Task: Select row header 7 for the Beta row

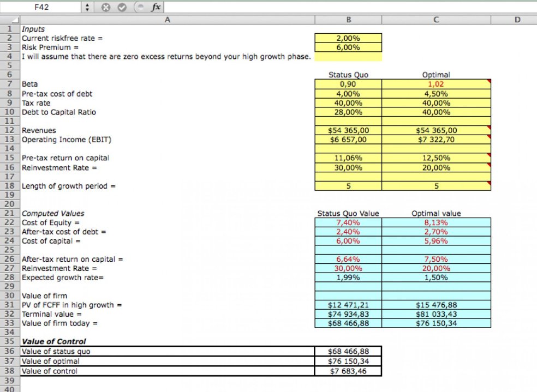Action: [9, 84]
